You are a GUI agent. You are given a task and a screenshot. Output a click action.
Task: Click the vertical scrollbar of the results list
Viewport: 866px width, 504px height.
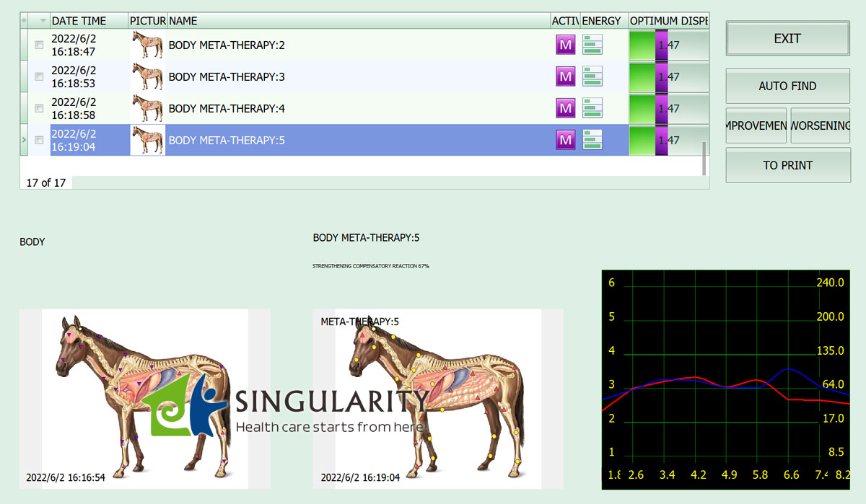pos(704,157)
